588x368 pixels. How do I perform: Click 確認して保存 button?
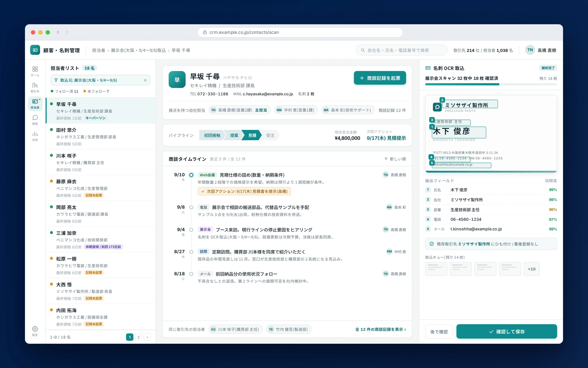tap(507, 332)
